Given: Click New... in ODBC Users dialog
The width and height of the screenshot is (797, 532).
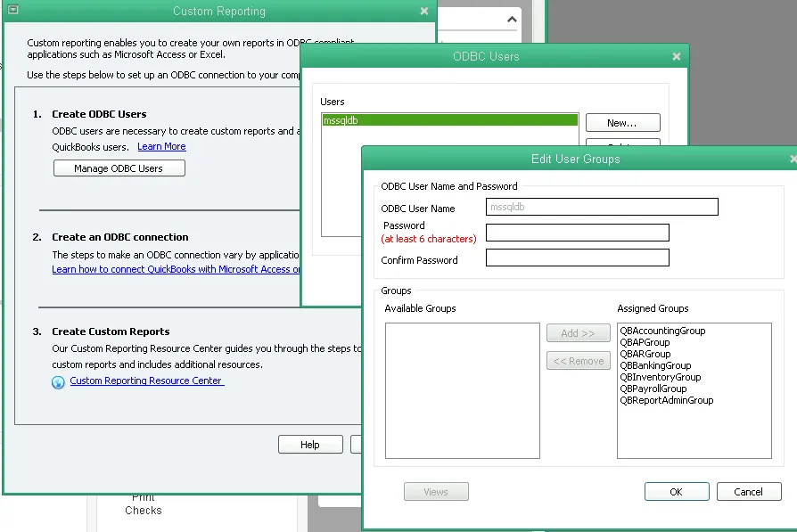Looking at the screenshot, I should pyautogui.click(x=622, y=123).
